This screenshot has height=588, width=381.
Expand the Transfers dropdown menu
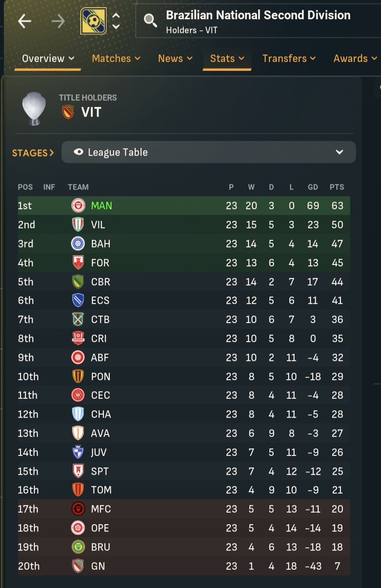[289, 58]
